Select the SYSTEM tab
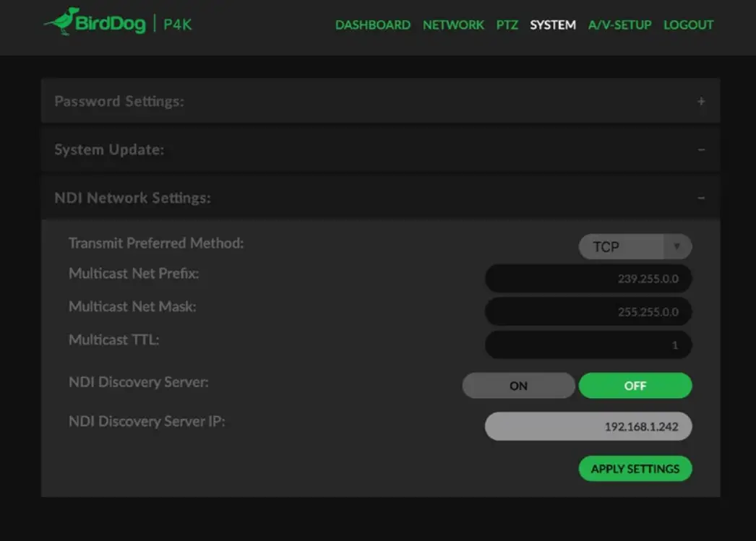756x541 pixels. tap(552, 25)
